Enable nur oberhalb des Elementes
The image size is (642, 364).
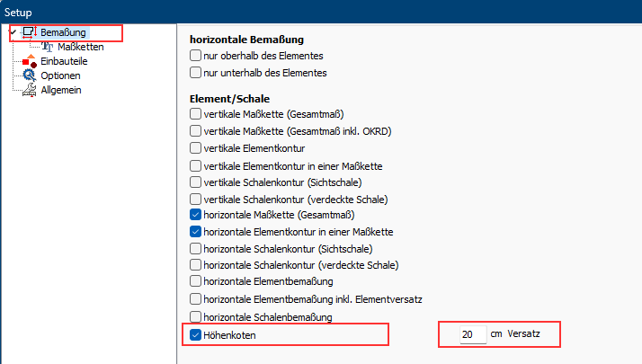(196, 56)
